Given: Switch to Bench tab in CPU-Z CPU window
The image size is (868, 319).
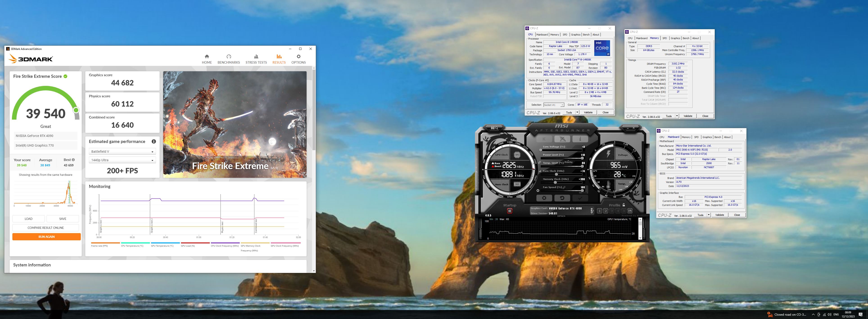Looking at the screenshot, I should (586, 35).
